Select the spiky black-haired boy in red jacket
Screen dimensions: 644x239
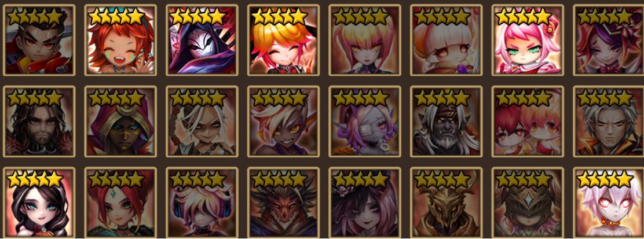[x=39, y=41]
